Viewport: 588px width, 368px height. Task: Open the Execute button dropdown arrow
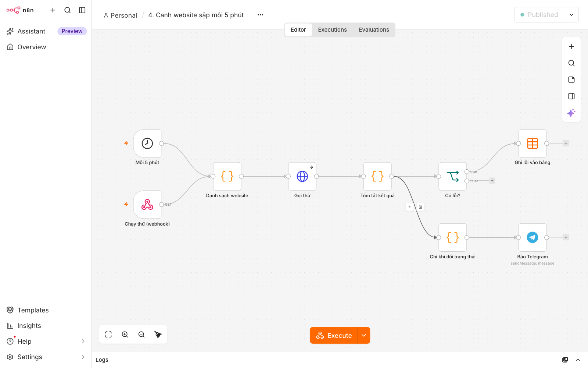364,335
